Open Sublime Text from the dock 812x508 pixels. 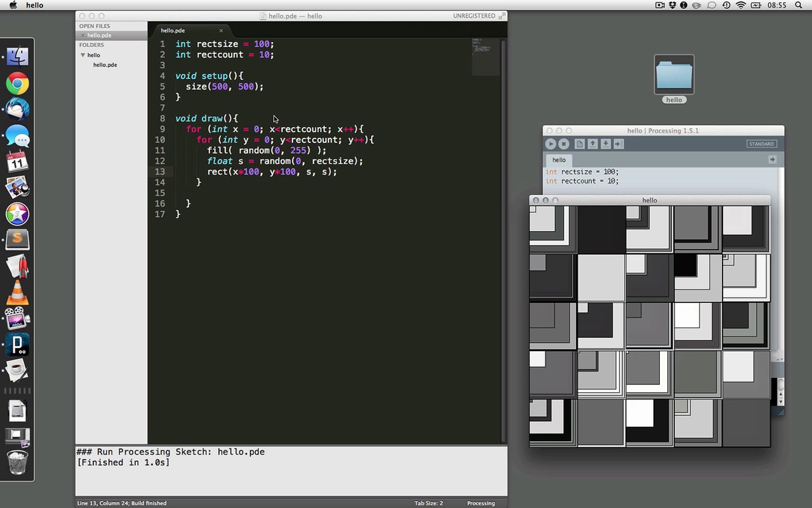(17, 239)
